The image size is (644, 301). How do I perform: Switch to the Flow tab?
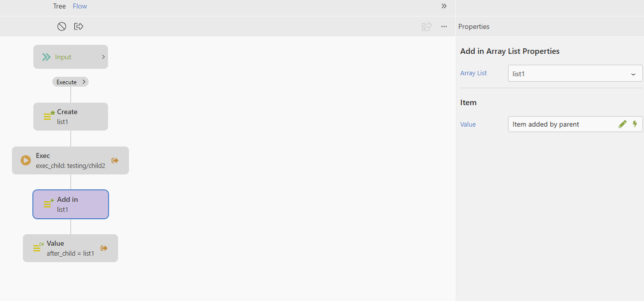point(80,6)
